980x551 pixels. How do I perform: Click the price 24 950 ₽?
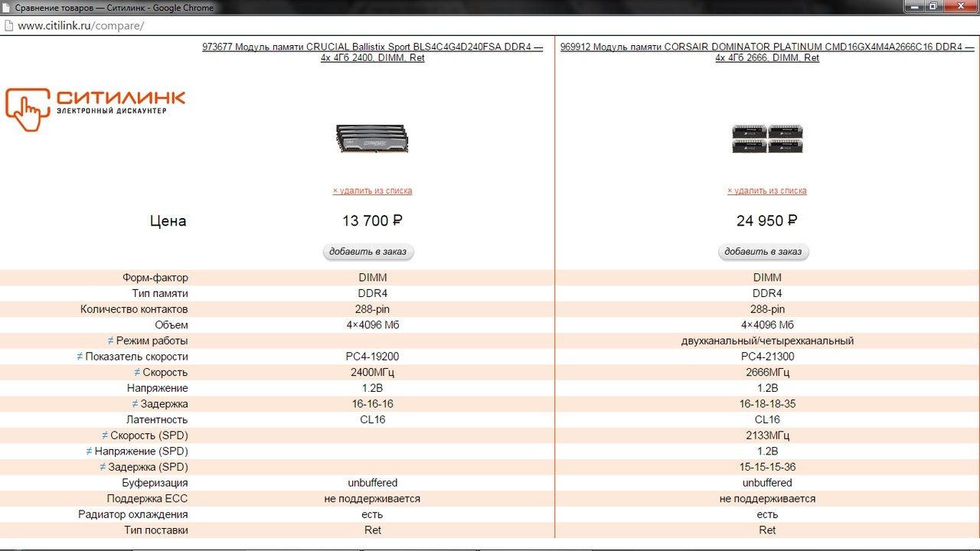pyautogui.click(x=767, y=220)
